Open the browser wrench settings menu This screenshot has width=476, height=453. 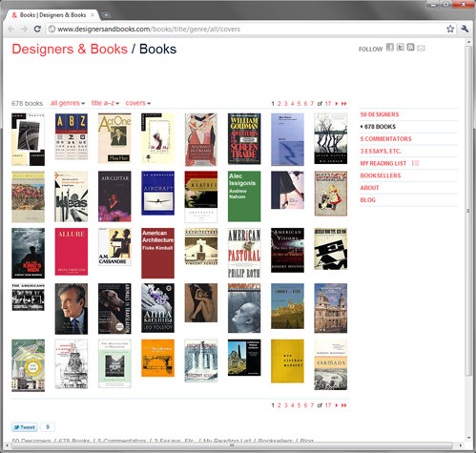tap(465, 29)
